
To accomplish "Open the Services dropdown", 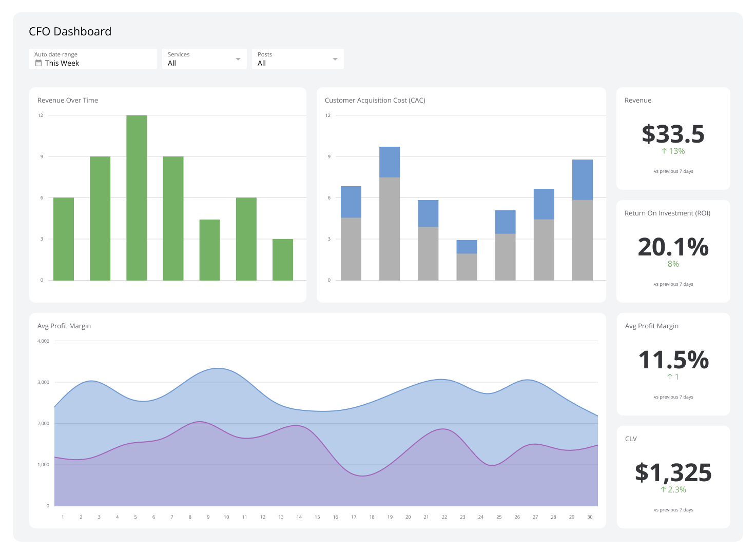I will (x=204, y=58).
